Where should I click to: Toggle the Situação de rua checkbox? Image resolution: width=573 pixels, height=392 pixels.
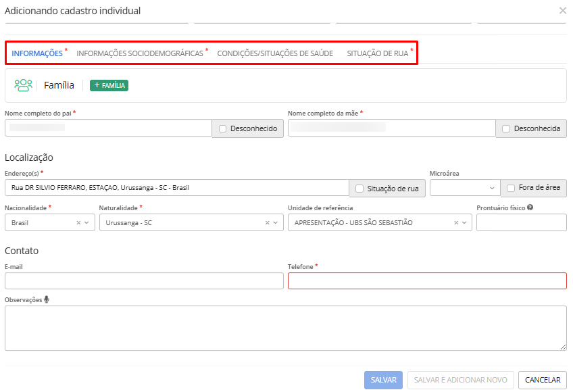[359, 189]
